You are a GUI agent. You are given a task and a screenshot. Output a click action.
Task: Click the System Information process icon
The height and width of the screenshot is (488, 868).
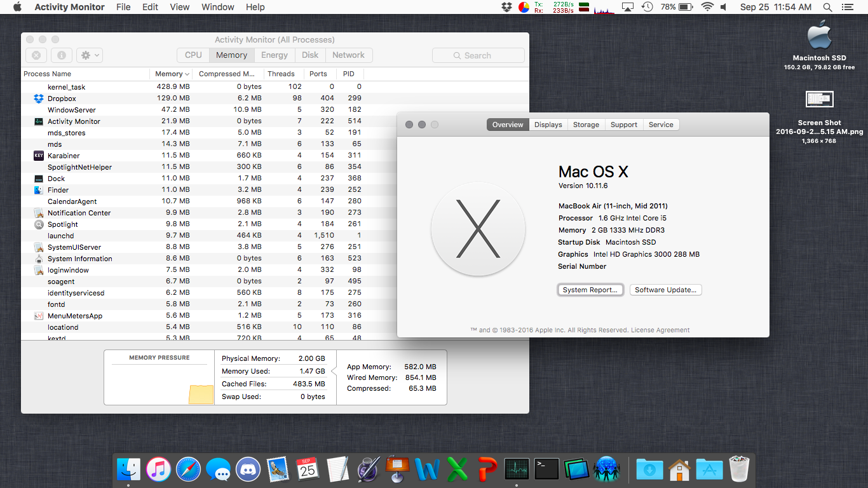tap(38, 259)
